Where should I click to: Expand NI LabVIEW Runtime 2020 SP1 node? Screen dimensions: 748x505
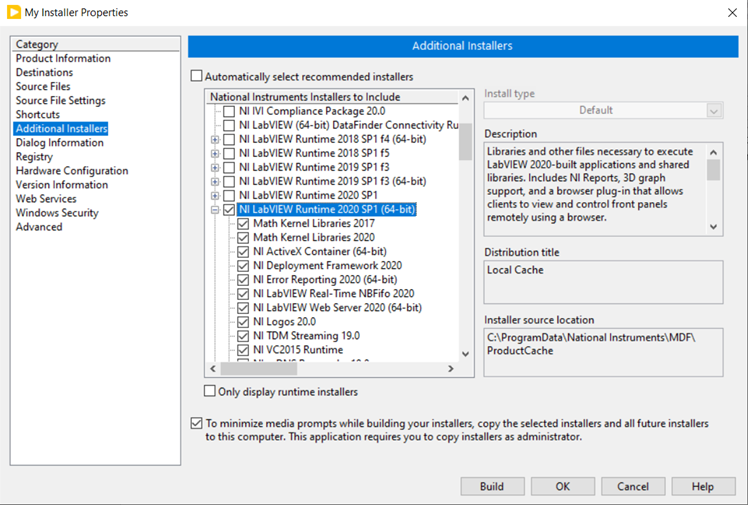point(215,196)
